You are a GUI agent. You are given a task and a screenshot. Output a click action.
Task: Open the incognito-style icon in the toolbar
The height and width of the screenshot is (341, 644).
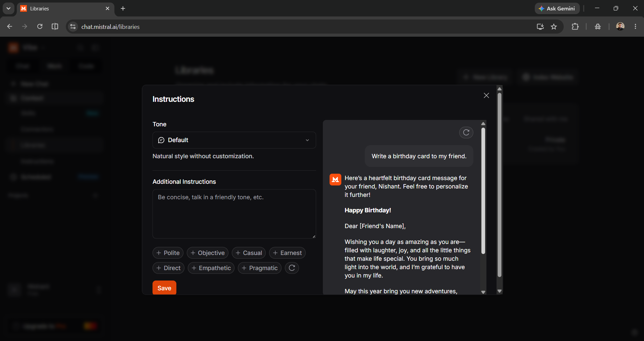598,27
